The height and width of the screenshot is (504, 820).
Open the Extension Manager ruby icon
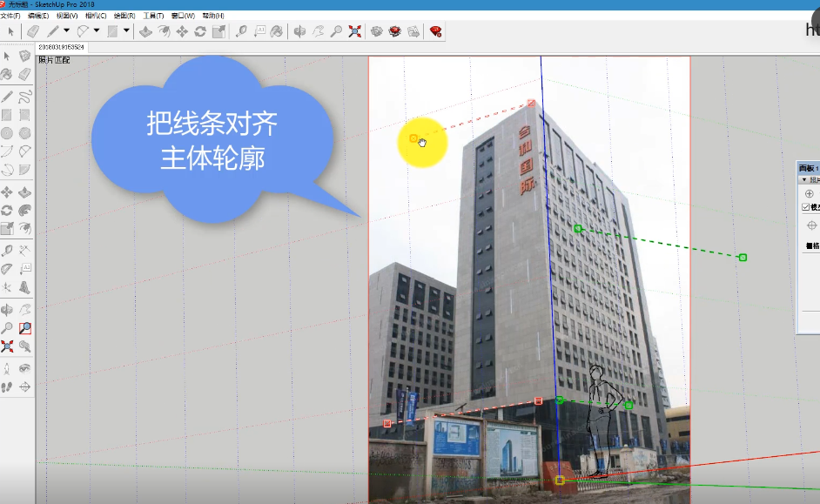click(x=435, y=31)
